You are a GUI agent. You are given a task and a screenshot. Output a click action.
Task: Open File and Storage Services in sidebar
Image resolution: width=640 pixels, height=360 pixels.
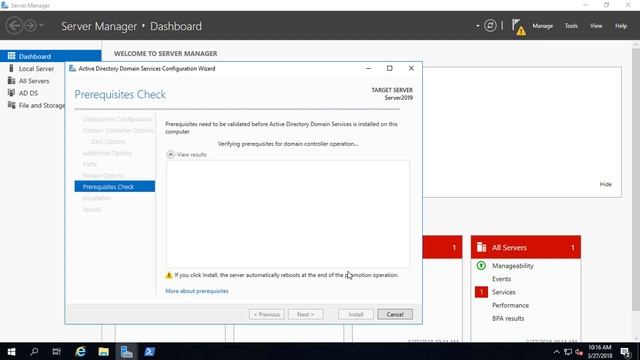[42, 105]
